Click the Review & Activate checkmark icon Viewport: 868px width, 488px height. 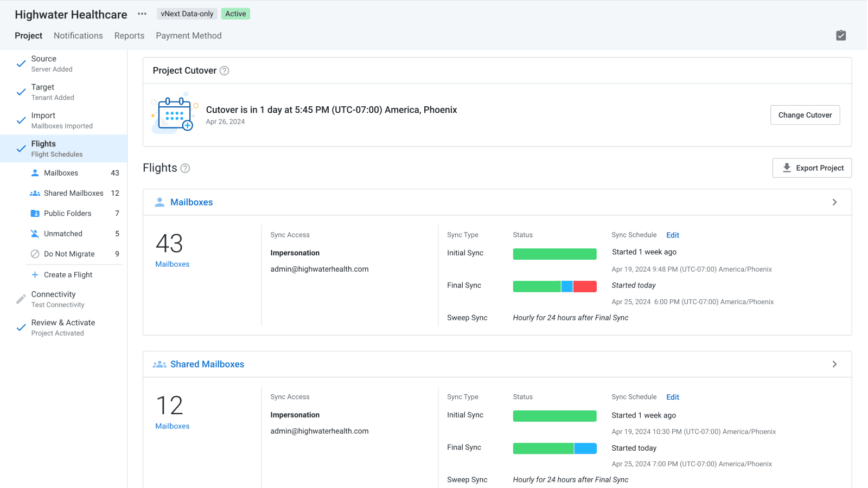21,328
